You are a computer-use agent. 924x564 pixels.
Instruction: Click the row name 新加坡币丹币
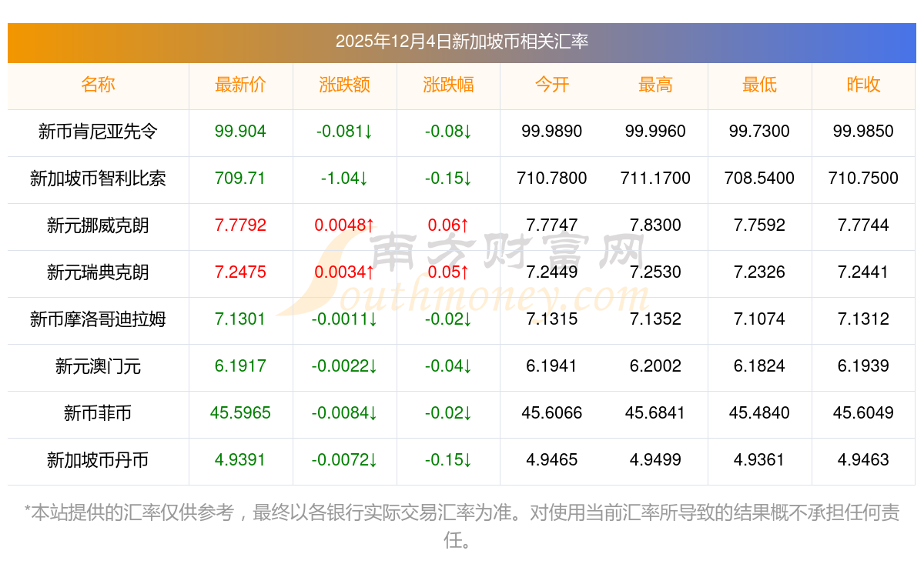coord(98,460)
